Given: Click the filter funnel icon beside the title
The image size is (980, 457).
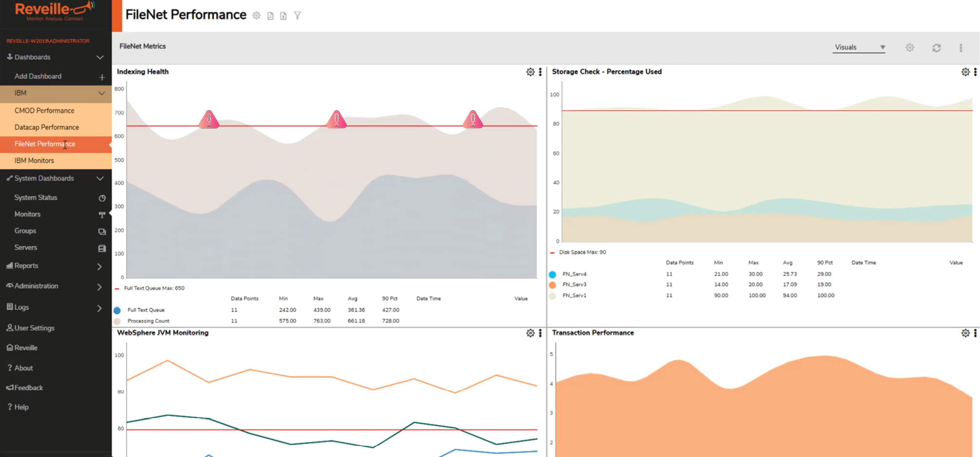Looking at the screenshot, I should [297, 16].
